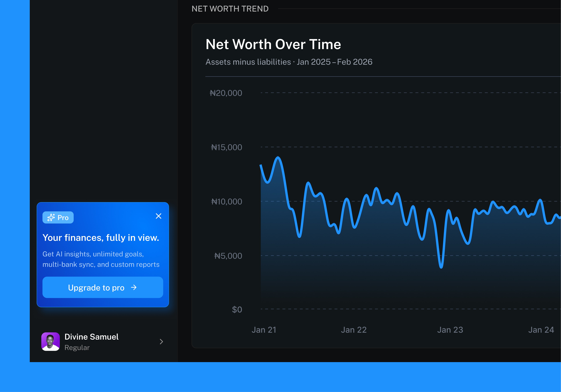Screen dimensions: 561x392
Task: Click the ₦10,000 y-axis label
Action: click(227, 202)
